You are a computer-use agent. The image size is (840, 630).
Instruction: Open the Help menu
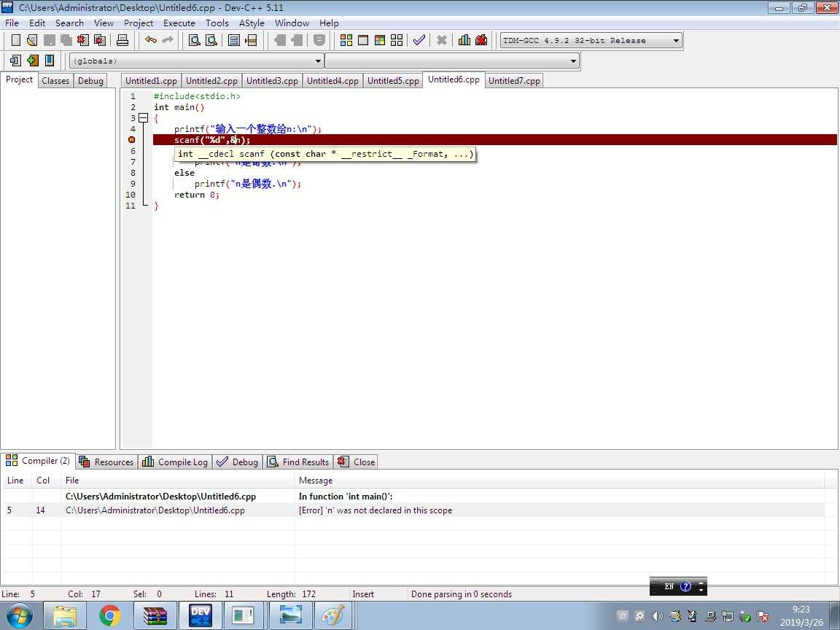(329, 23)
